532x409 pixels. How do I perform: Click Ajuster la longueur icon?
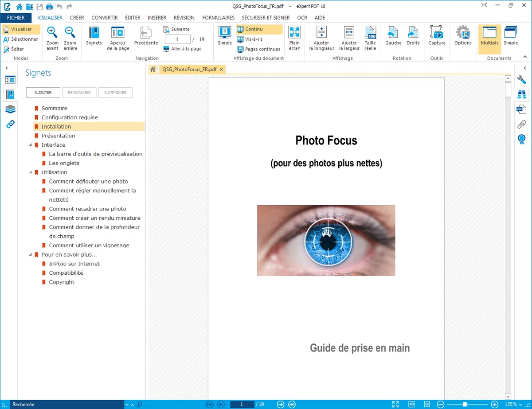tap(321, 32)
